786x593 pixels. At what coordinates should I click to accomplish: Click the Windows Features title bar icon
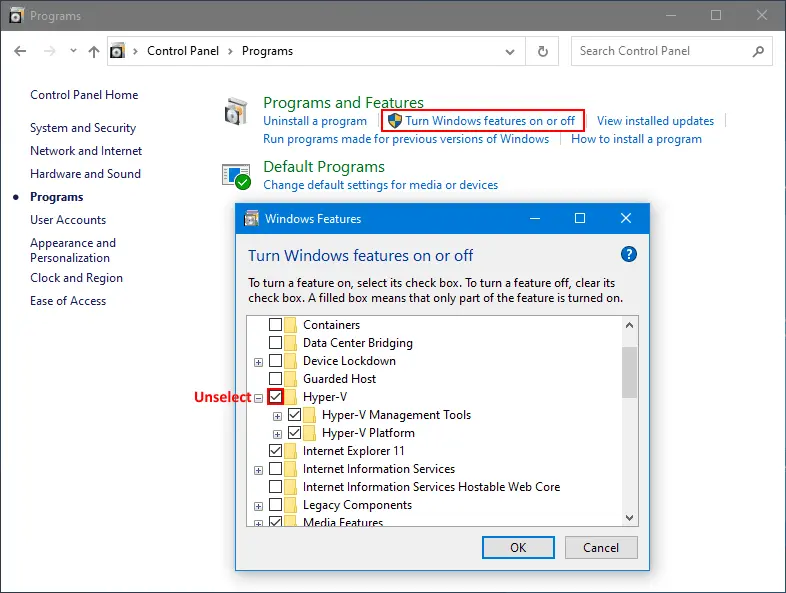(251, 219)
